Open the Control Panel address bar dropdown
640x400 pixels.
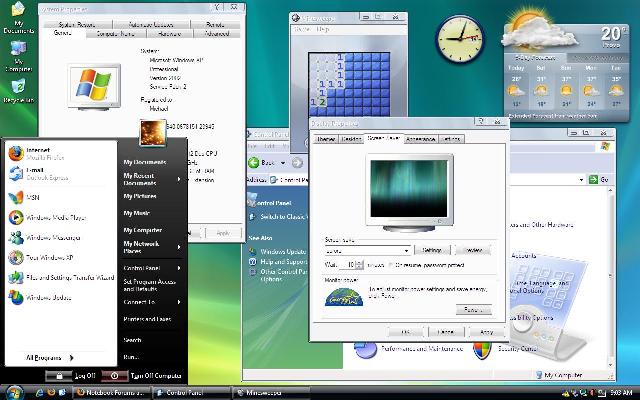click(581, 180)
